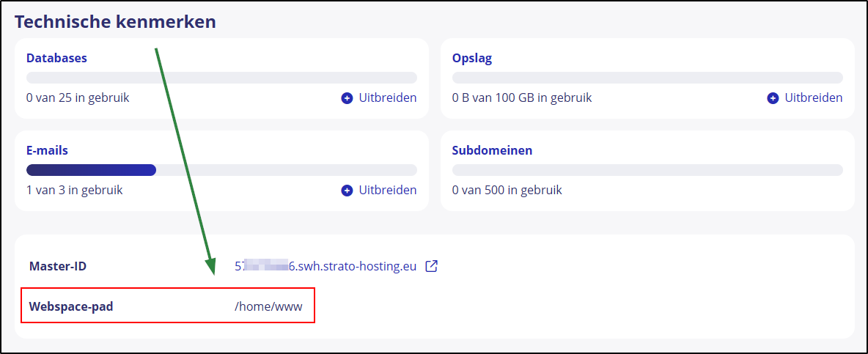The height and width of the screenshot is (354, 868).
Task: Click the E-mails usage progress bar
Action: (x=221, y=170)
